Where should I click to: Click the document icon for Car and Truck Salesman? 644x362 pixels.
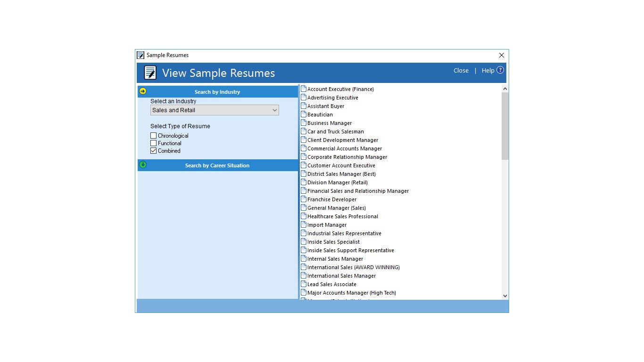click(304, 131)
